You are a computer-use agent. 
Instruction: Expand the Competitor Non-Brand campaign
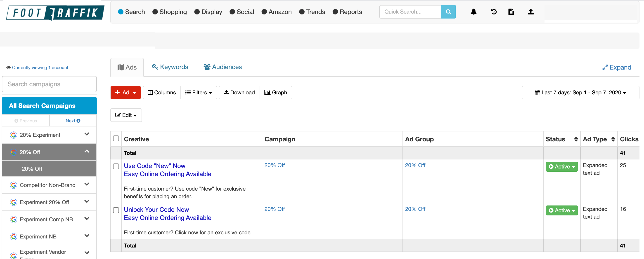click(x=87, y=184)
